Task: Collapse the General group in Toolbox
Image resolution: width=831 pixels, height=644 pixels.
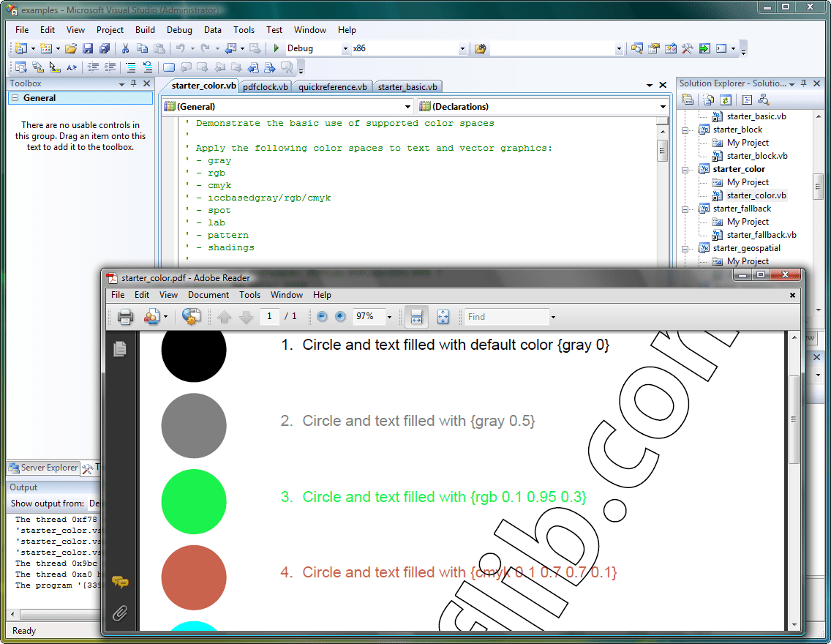Action: point(15,98)
